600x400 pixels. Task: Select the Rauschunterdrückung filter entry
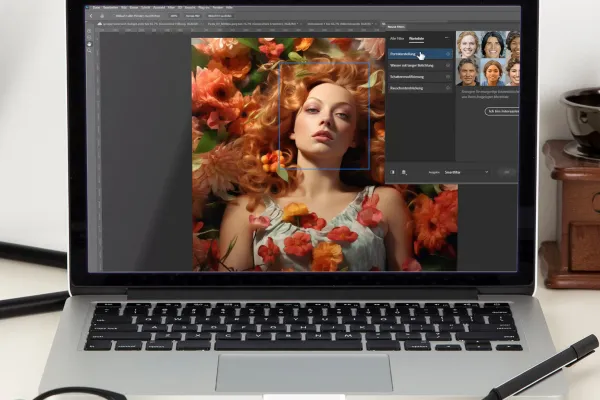[x=420, y=88]
